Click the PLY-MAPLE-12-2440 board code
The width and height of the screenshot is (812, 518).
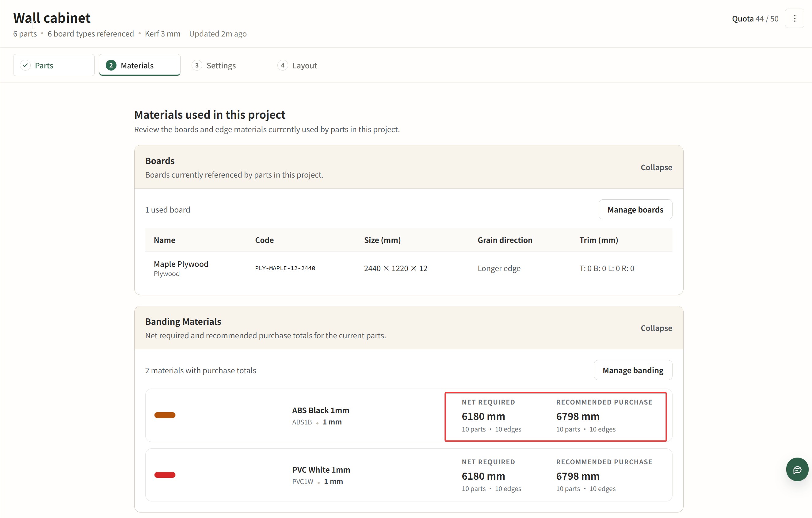285,268
